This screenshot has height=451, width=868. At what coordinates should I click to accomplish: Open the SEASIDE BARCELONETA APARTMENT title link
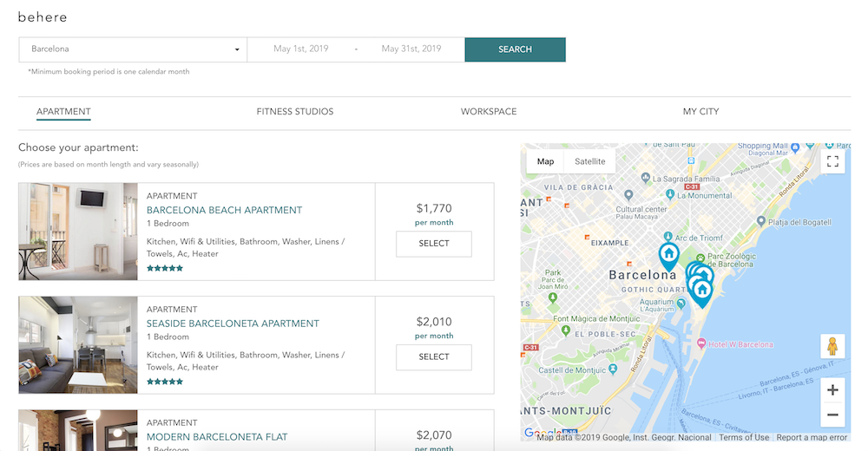pyautogui.click(x=233, y=324)
